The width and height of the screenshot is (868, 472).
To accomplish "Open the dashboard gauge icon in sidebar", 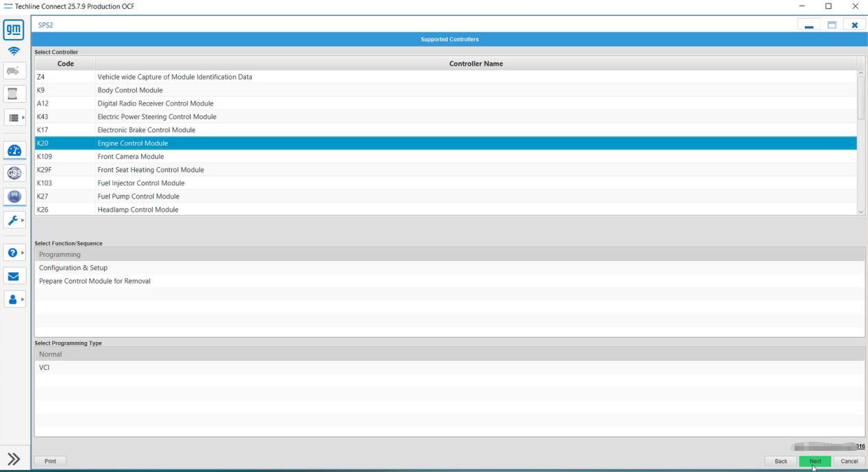I will coord(14,151).
